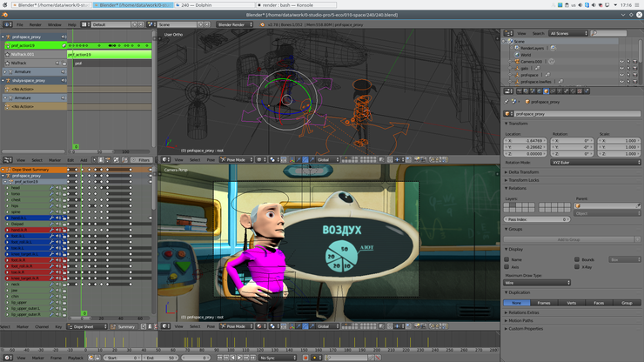
Task: Click the Add to Group button
Action: 569,239
